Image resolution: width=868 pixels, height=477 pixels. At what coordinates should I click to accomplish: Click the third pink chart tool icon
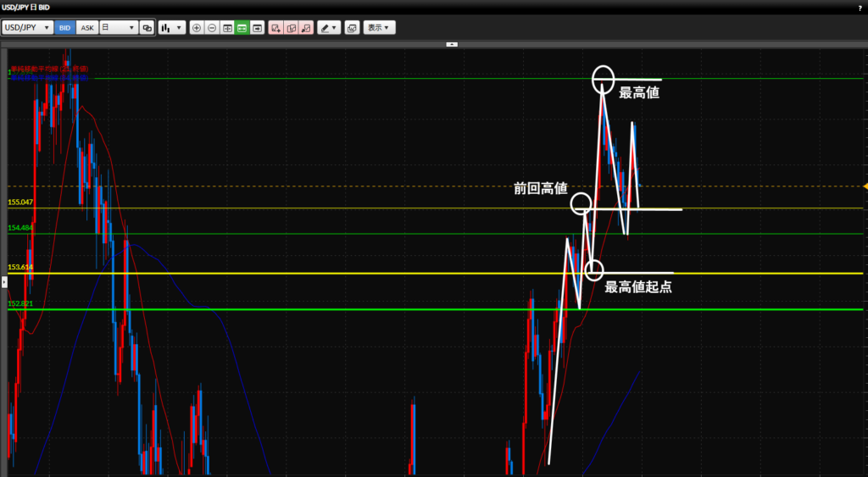coord(306,27)
